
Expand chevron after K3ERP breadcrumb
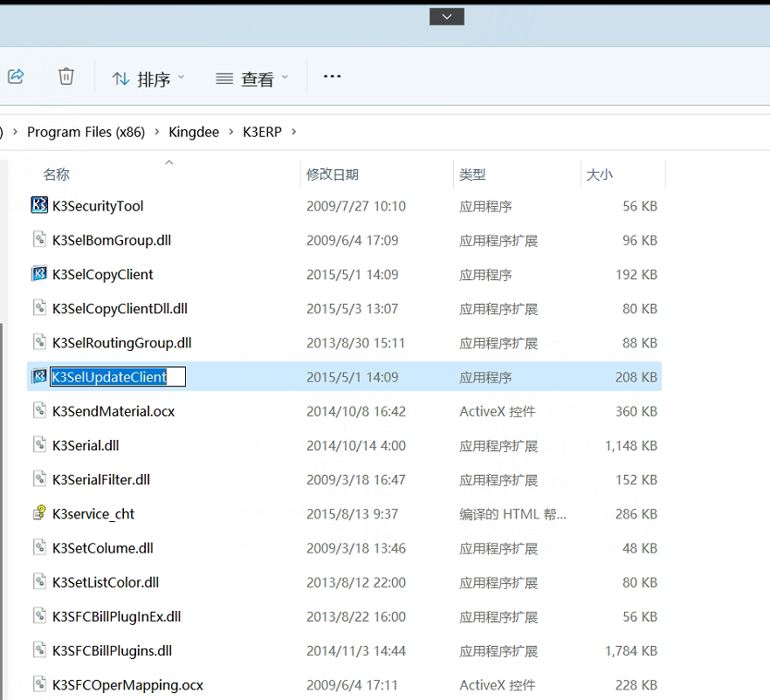click(293, 132)
